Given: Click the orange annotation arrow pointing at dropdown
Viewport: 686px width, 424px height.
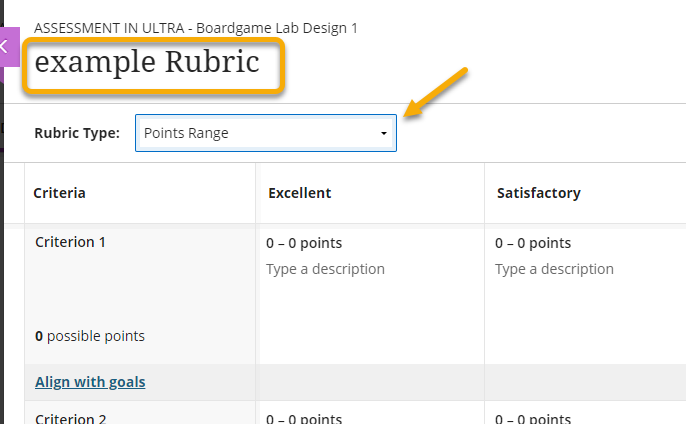Looking at the screenshot, I should coord(438,92).
